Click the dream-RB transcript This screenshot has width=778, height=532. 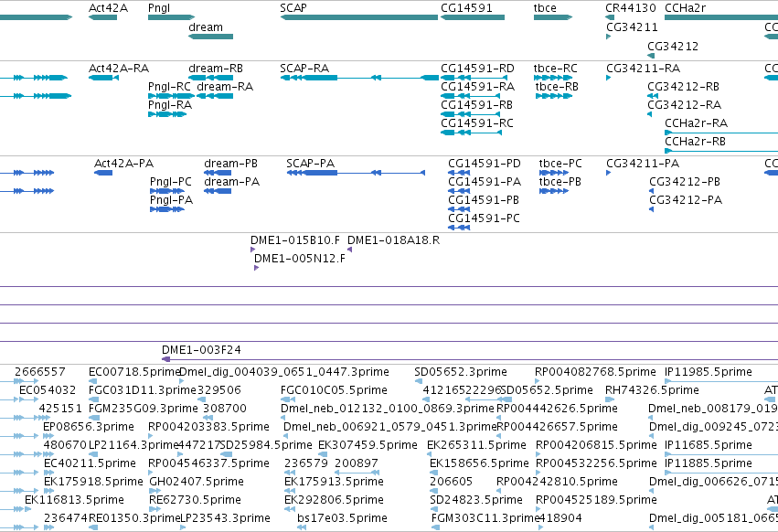210,78
